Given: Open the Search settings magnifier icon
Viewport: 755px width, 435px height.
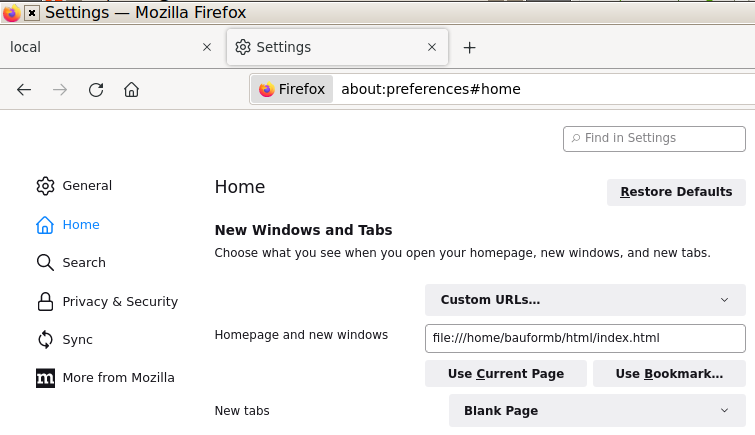Looking at the screenshot, I should pyautogui.click(x=45, y=263).
